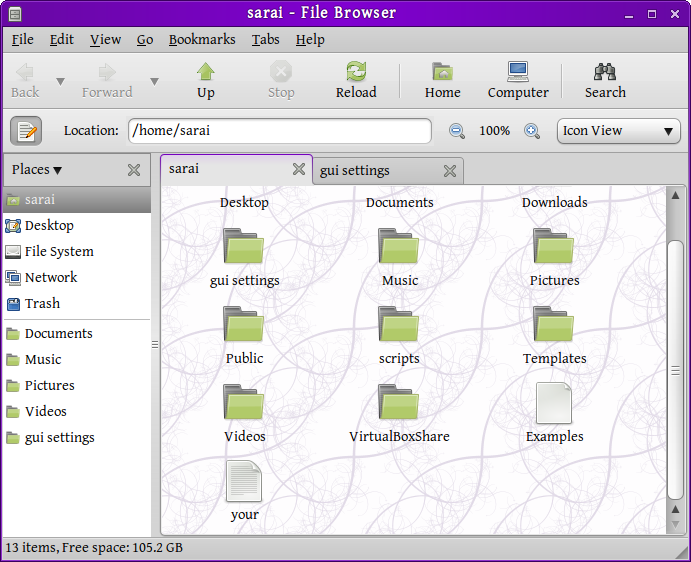Click the Documents folder label in main pane
The height and width of the screenshot is (562, 691).
click(x=400, y=202)
